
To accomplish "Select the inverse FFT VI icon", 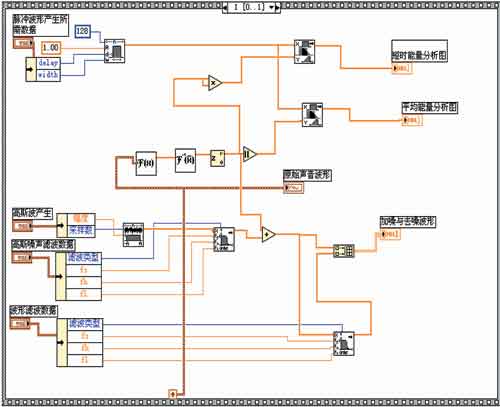I will (x=185, y=160).
